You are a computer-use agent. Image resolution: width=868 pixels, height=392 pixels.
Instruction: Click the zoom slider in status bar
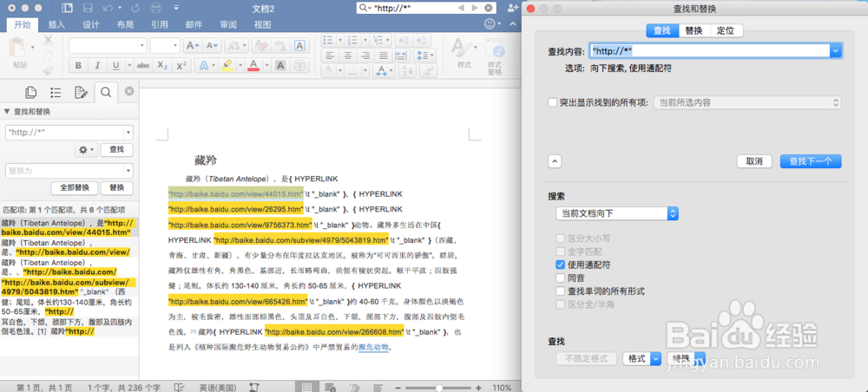coord(437,388)
